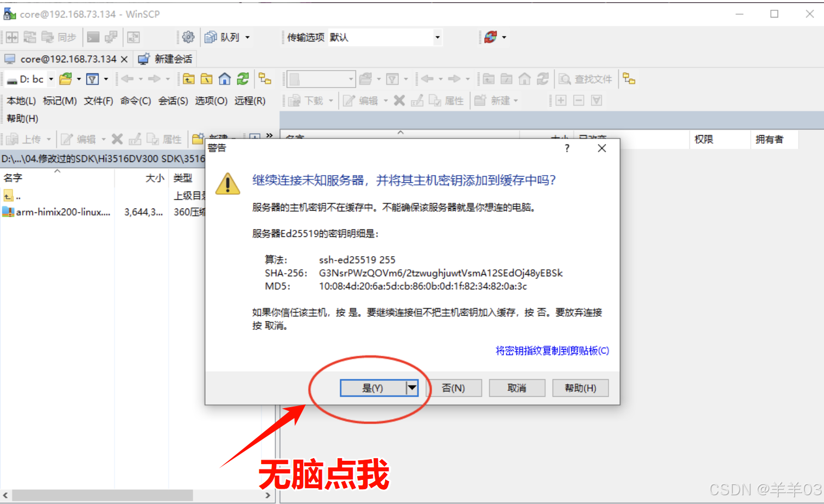Click the remote refresh icon

543,79
